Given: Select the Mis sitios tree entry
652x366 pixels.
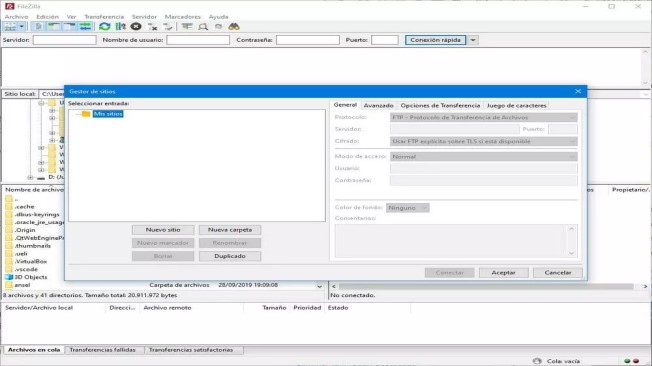Looking at the screenshot, I should [x=108, y=114].
